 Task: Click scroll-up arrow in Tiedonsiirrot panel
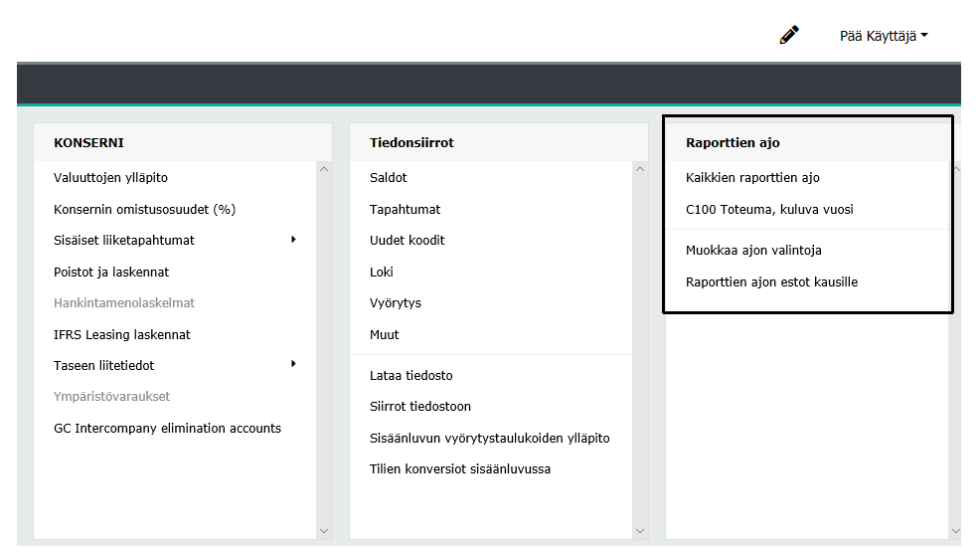[640, 169]
